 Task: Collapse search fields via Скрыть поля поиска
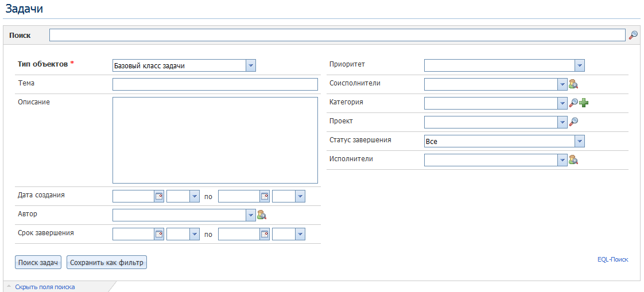45,287
